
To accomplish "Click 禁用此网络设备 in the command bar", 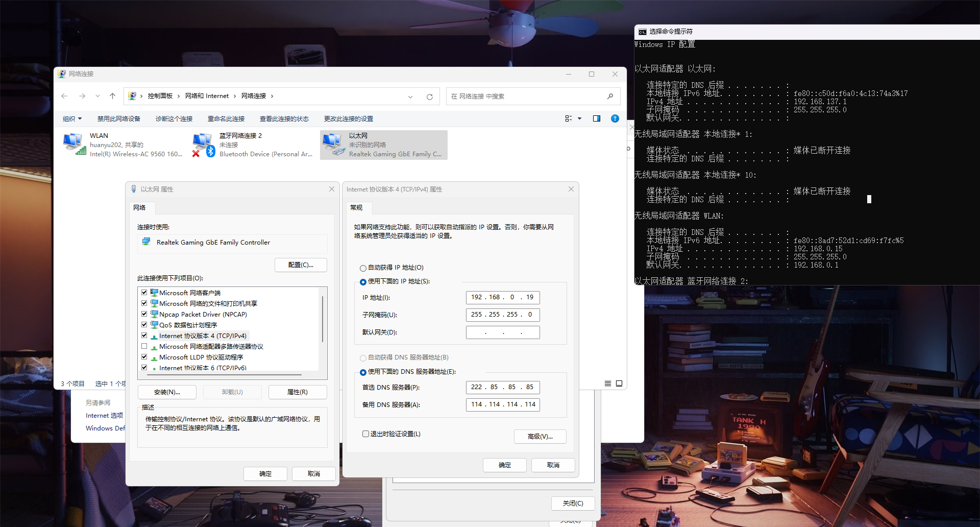I will point(118,118).
